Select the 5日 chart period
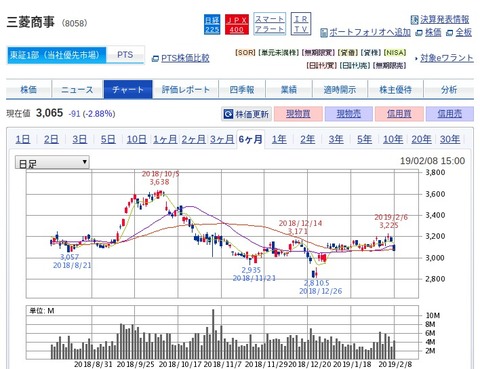The width and height of the screenshot is (480, 369). 108,139
